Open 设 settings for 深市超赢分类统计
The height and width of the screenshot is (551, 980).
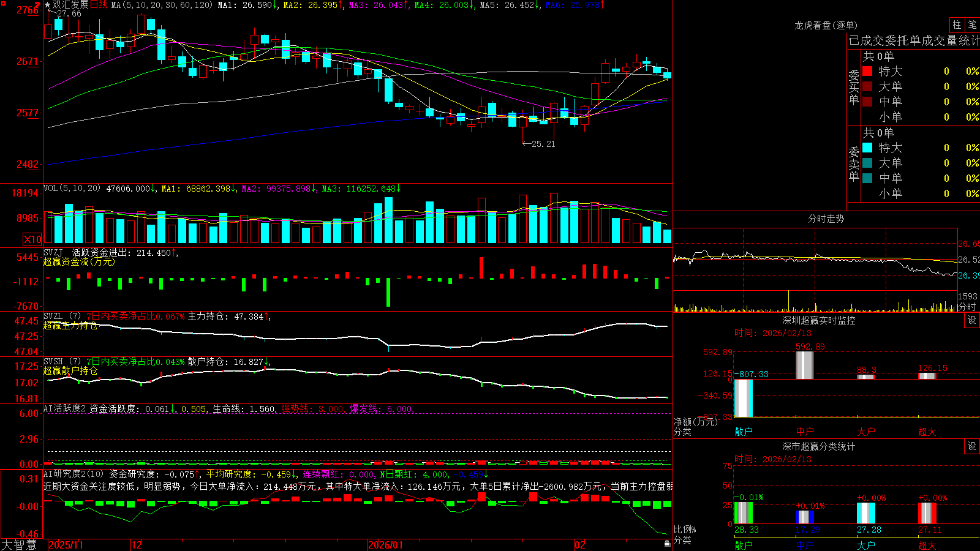pyautogui.click(x=972, y=446)
